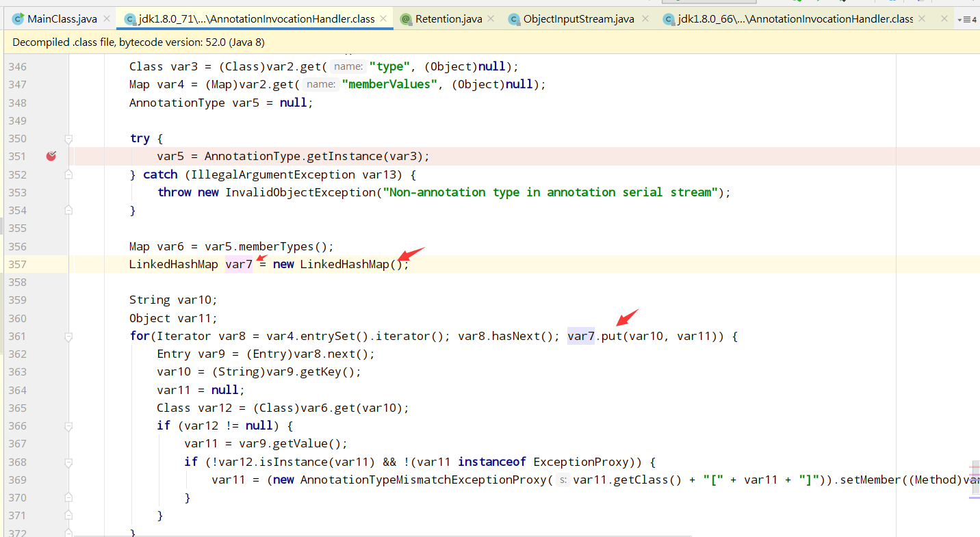Collapse the catch block fold at line 352
Screen dimensions: 980x537
click(x=68, y=174)
